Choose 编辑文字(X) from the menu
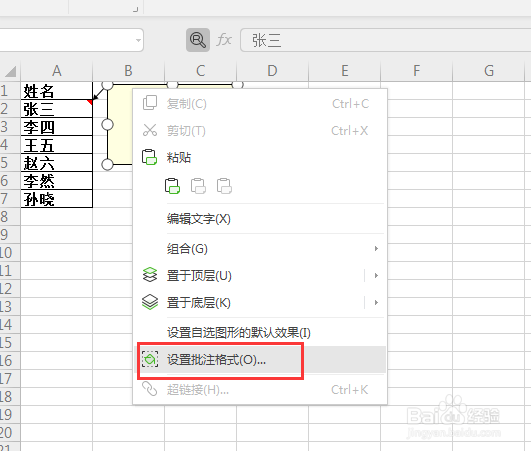This screenshot has width=531, height=451. [260, 219]
